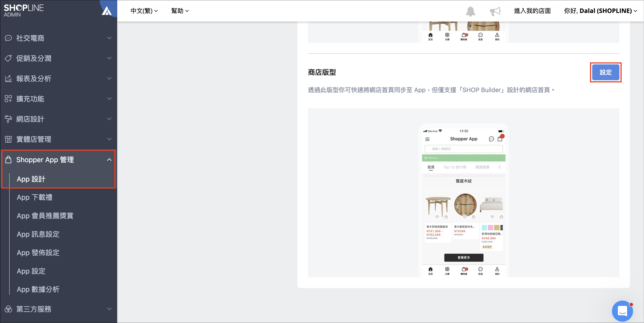Click the 擴充功能 grid-plus icon

coord(8,99)
